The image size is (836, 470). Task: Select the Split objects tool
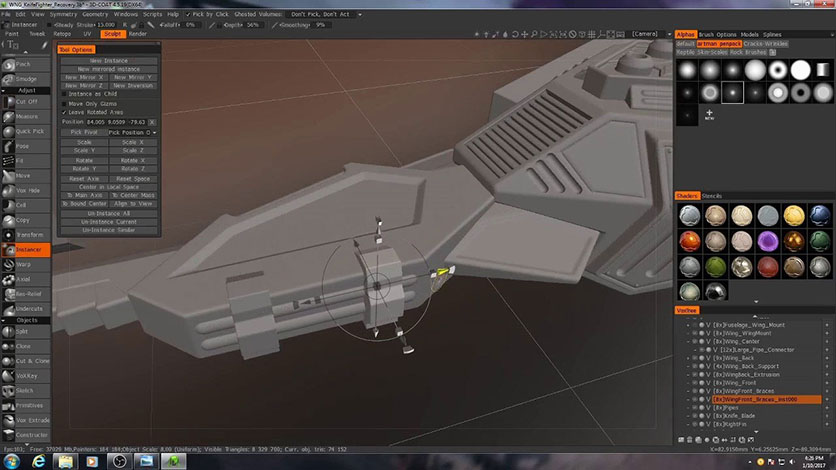pyautogui.click(x=26, y=331)
